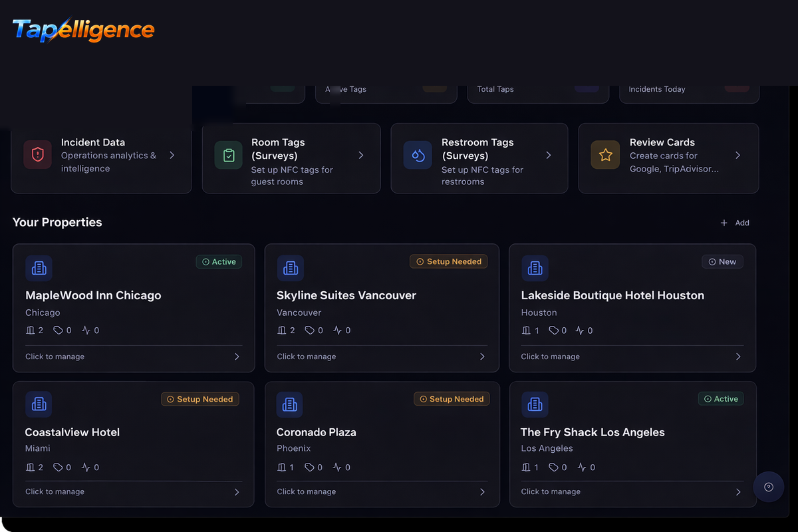This screenshot has height=532, width=798.
Task: Click the Room Tags clipboard icon
Action: point(228,155)
